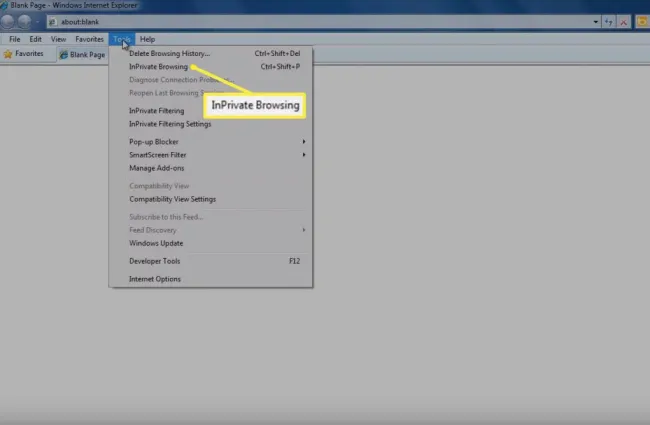Open the Favorites star button
The image size is (650, 425).
point(24,53)
